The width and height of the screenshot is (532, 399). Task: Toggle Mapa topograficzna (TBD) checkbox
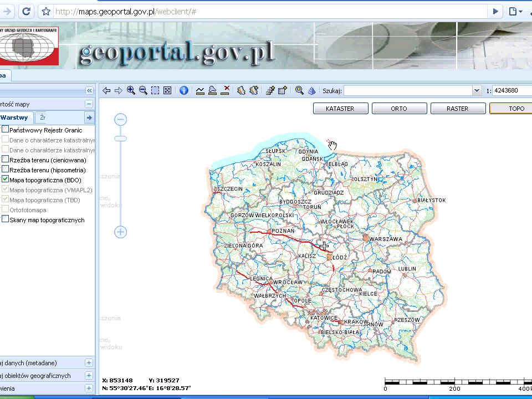(x=5, y=199)
